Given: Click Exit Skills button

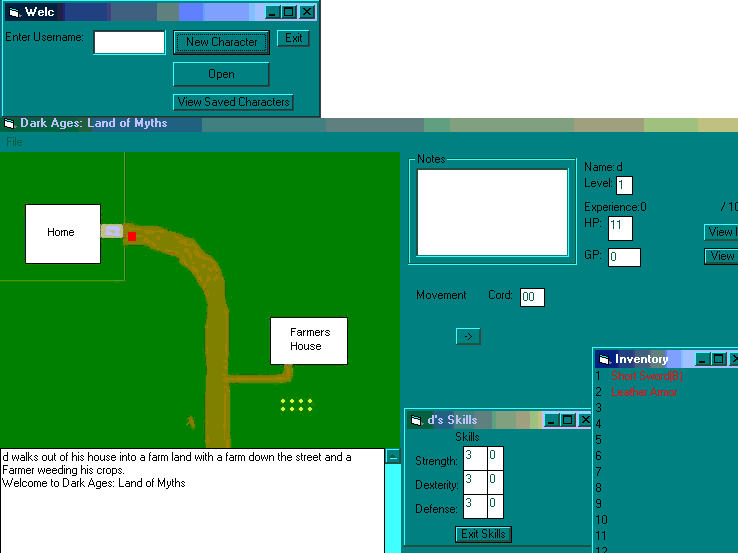Looking at the screenshot, I should tap(483, 534).
